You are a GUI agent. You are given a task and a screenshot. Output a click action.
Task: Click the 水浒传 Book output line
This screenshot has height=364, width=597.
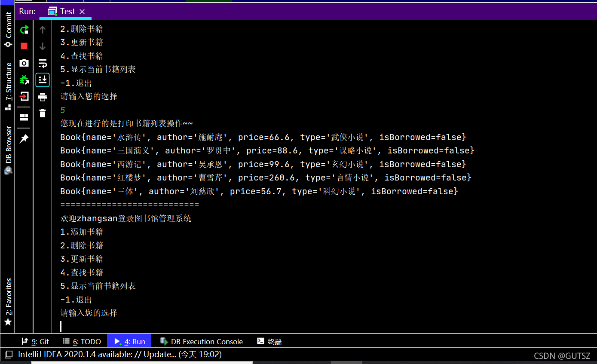[263, 137]
